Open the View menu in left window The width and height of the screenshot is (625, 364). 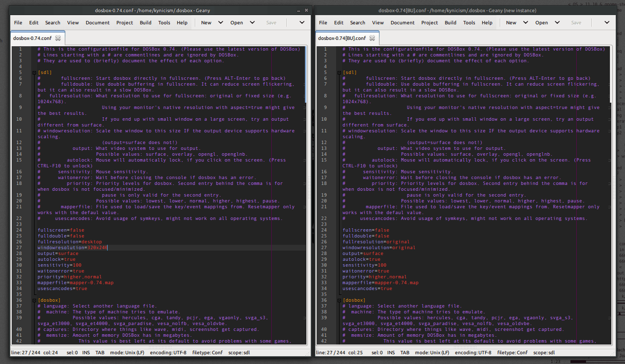[x=73, y=23]
